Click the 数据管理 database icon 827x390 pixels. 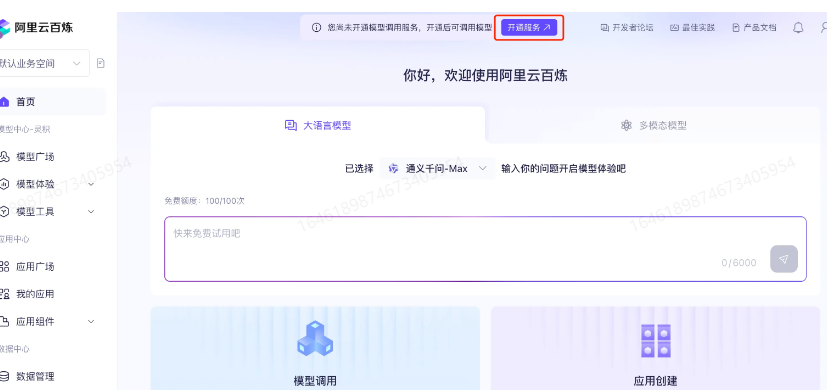coord(5,376)
